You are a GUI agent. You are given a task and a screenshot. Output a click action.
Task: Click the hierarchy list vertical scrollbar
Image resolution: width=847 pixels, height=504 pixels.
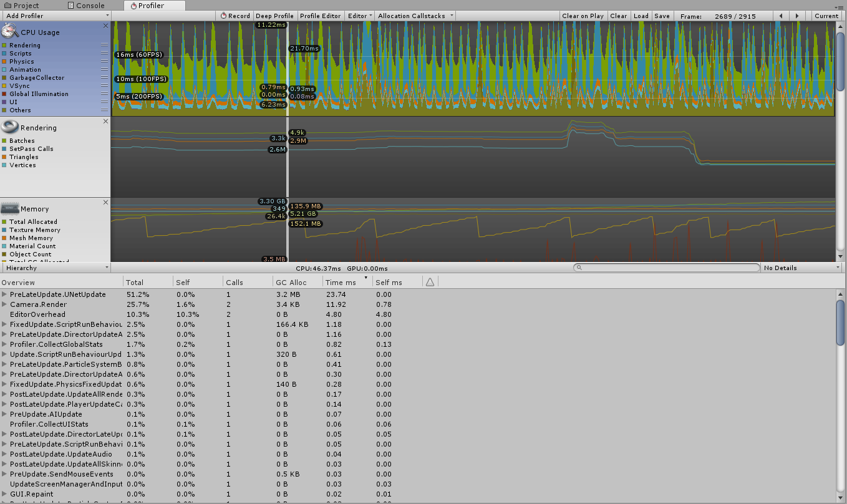click(x=840, y=322)
